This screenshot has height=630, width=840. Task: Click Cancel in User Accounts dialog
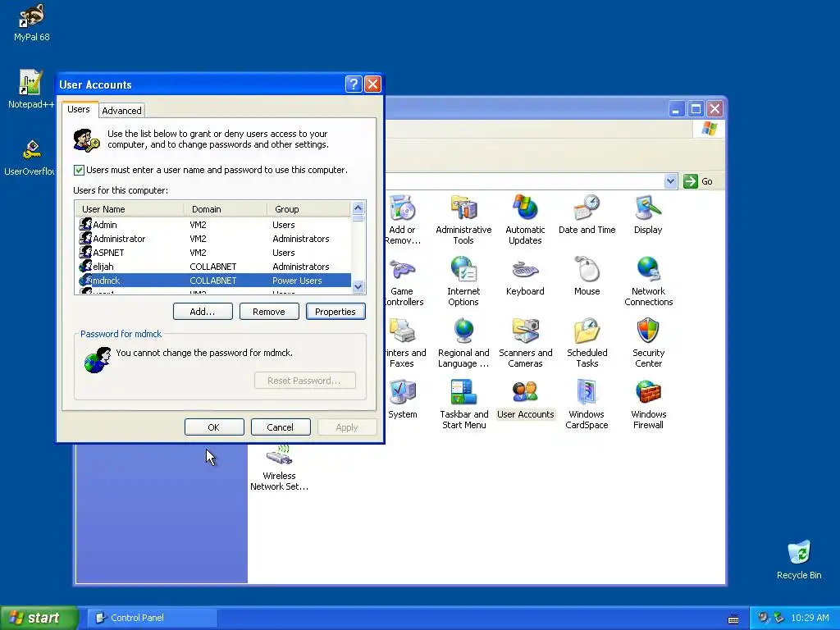281,427
